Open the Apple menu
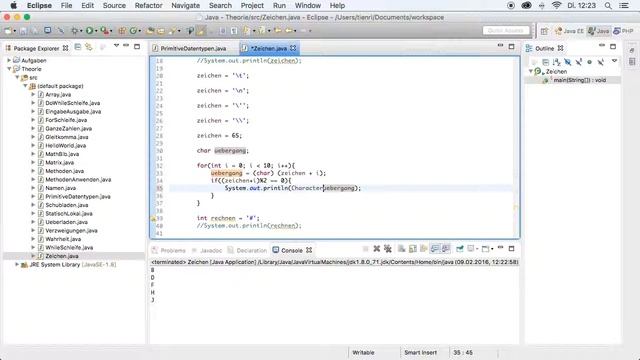Image resolution: width=640 pixels, height=360 pixels. pyautogui.click(x=13, y=5)
